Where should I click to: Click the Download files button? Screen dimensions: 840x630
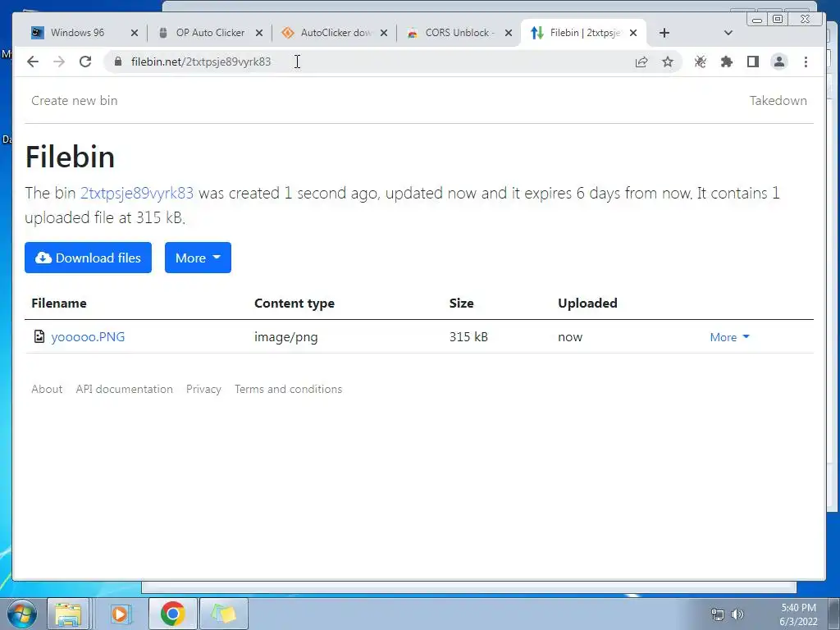(88, 258)
